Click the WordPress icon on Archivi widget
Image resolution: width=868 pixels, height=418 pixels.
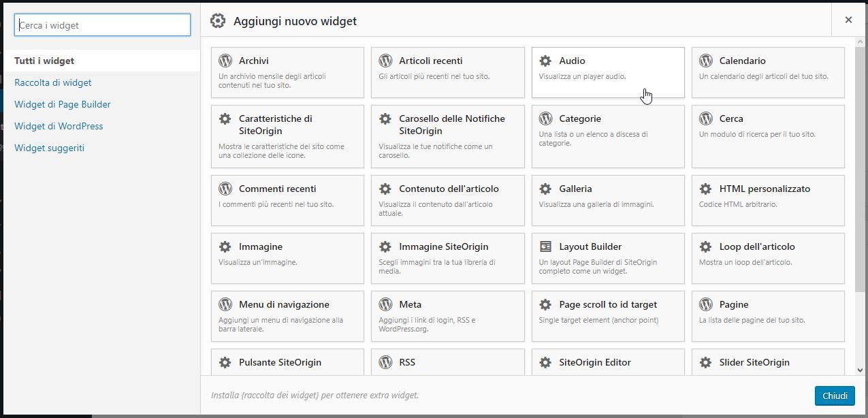[x=225, y=61]
